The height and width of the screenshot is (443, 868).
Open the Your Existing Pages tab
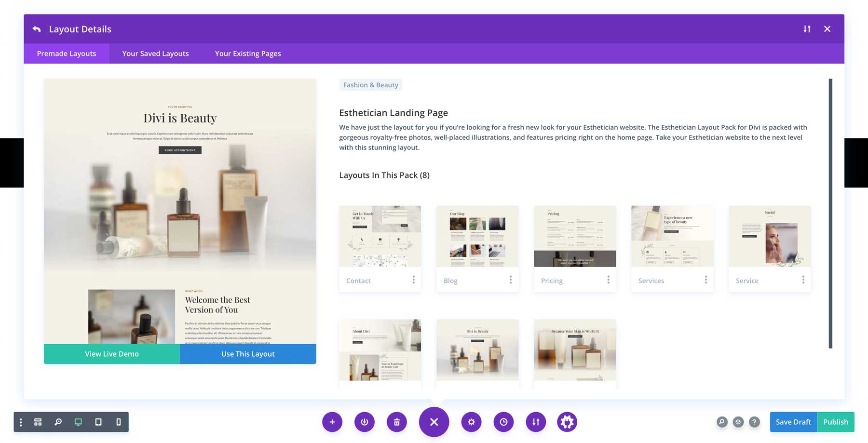247,54
